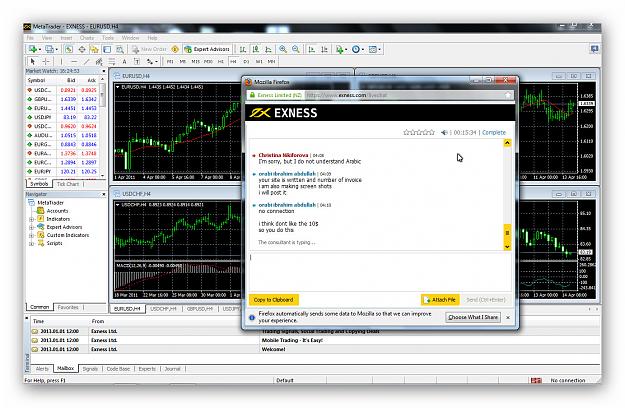
Task: Switch to the Tick Chart tab
Action: tap(67, 184)
